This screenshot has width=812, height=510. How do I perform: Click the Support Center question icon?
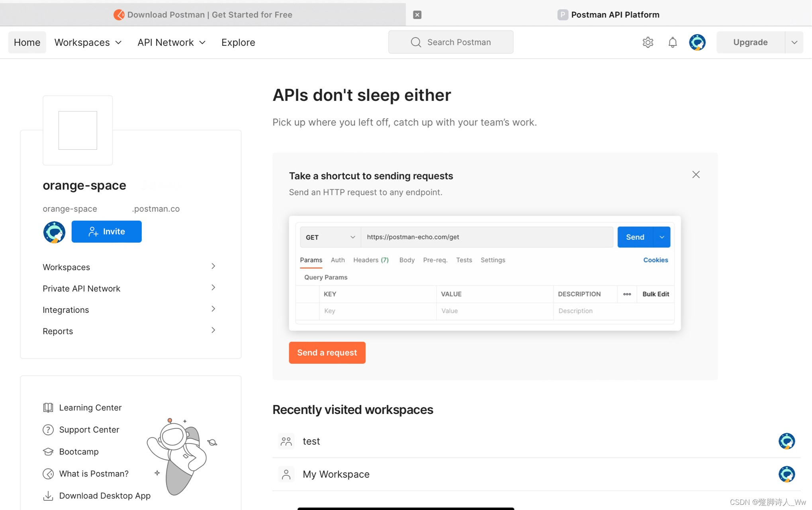[x=48, y=430]
